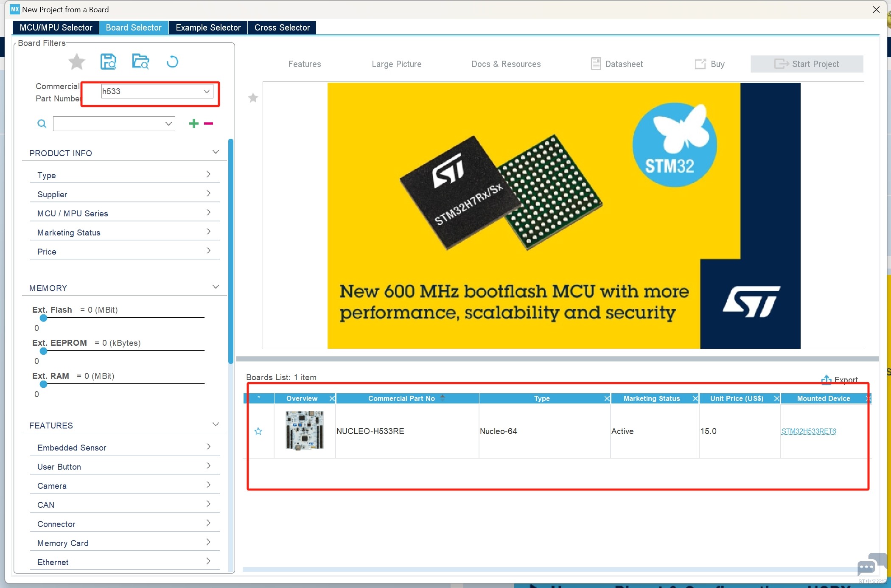Screen dimensions: 891x588
Task: Expand the MCU / MPU Series filter
Action: [125, 213]
